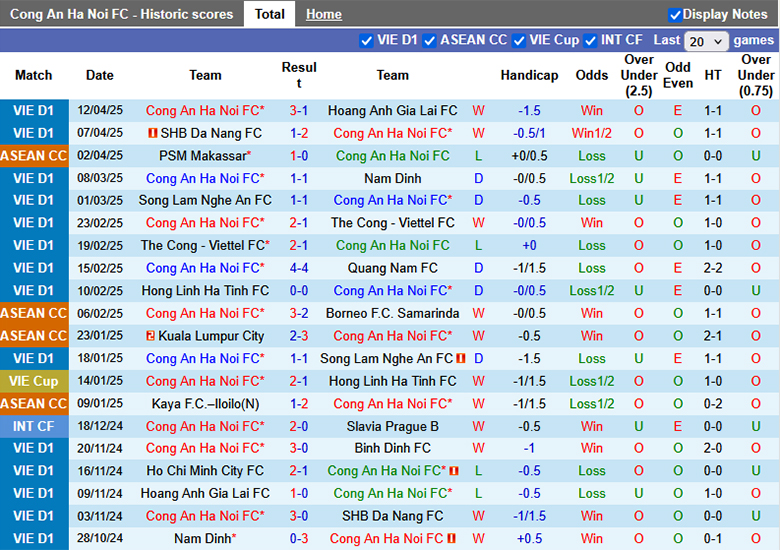Click the VIE D1 label on the 12/04/25 row
This screenshot has width=780, height=550.
(x=34, y=110)
